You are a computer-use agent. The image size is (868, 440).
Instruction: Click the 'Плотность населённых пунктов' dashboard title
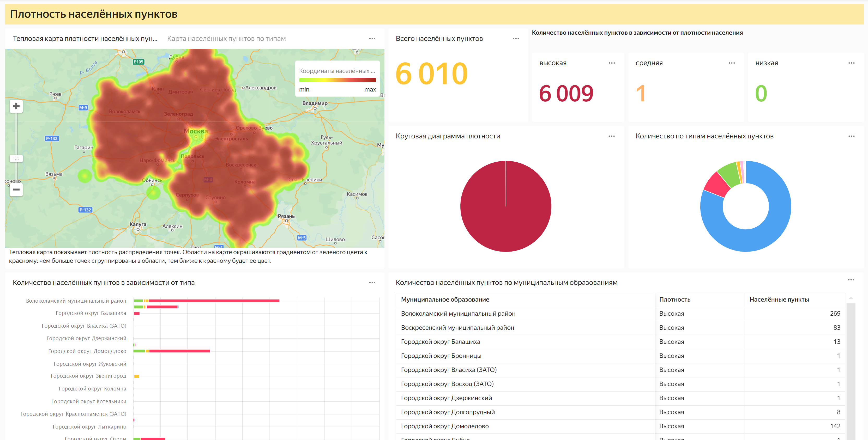coord(94,14)
